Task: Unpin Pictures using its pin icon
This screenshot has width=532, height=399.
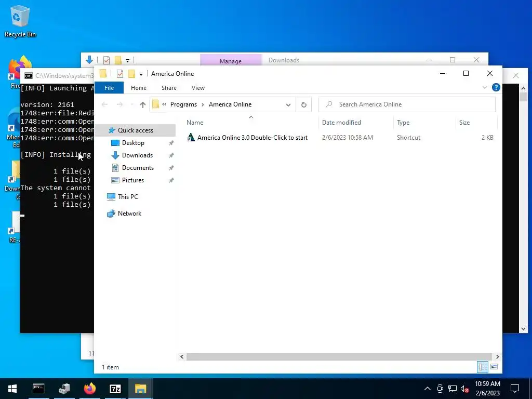Action: coord(171,180)
